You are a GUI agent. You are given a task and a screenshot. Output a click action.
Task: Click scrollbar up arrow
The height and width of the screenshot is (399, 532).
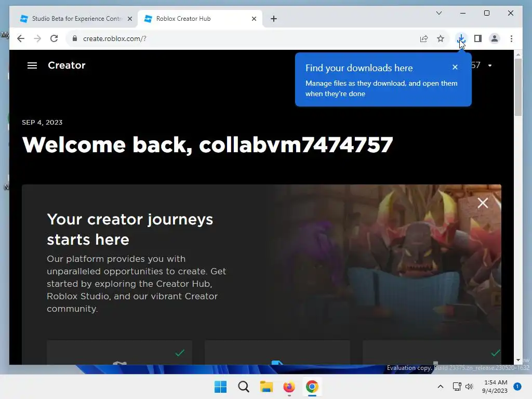518,54
